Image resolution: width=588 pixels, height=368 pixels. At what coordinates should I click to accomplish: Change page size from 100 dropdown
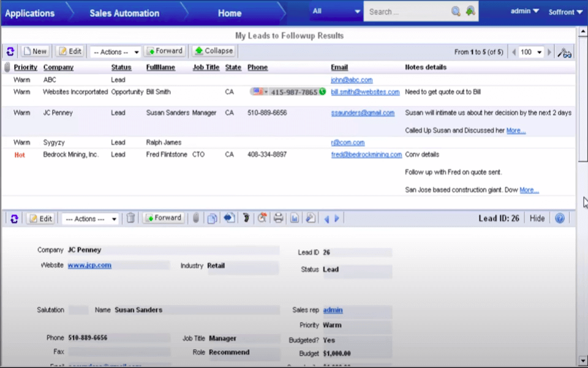point(531,52)
